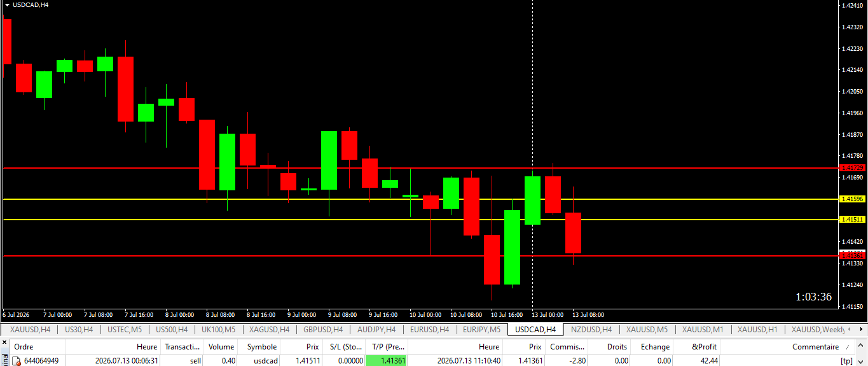Click the yellow 1.41596 price label
Image resolution: width=868 pixels, height=366 pixels.
[x=853, y=199]
